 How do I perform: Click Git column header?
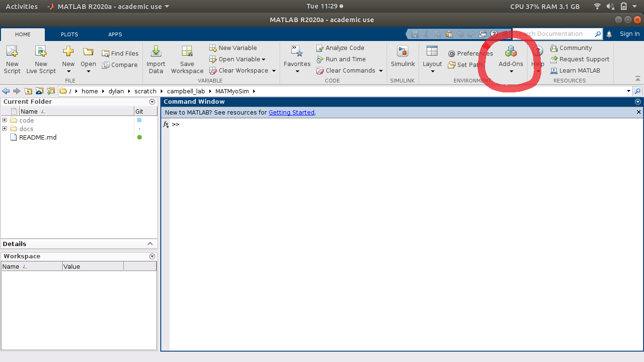(146, 112)
